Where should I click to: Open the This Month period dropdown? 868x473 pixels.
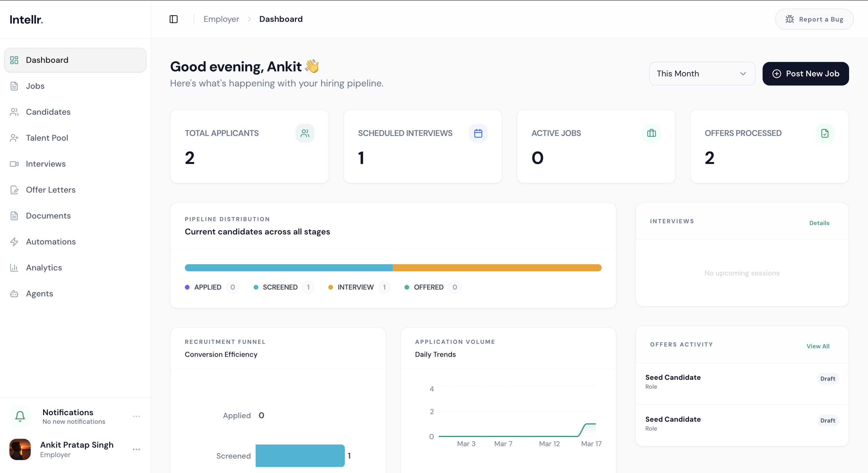[702, 74]
